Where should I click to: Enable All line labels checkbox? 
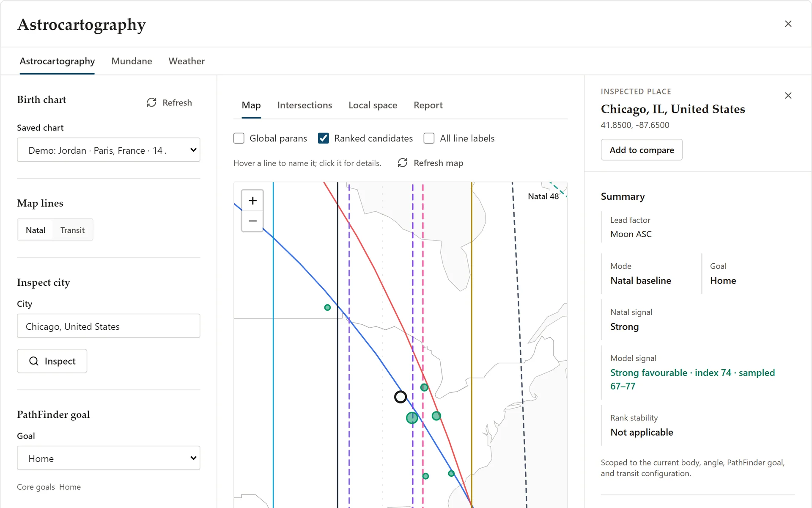click(429, 138)
